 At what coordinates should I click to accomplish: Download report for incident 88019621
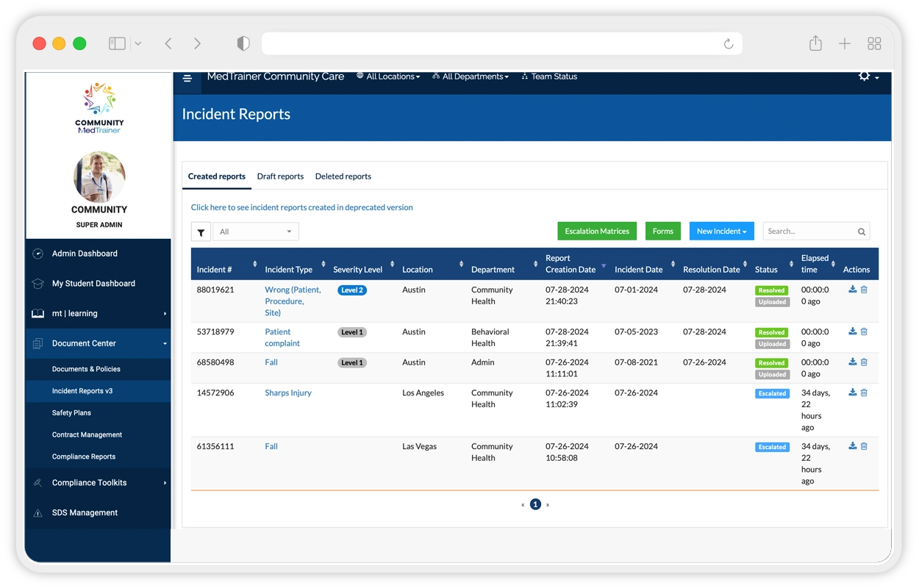coord(853,290)
